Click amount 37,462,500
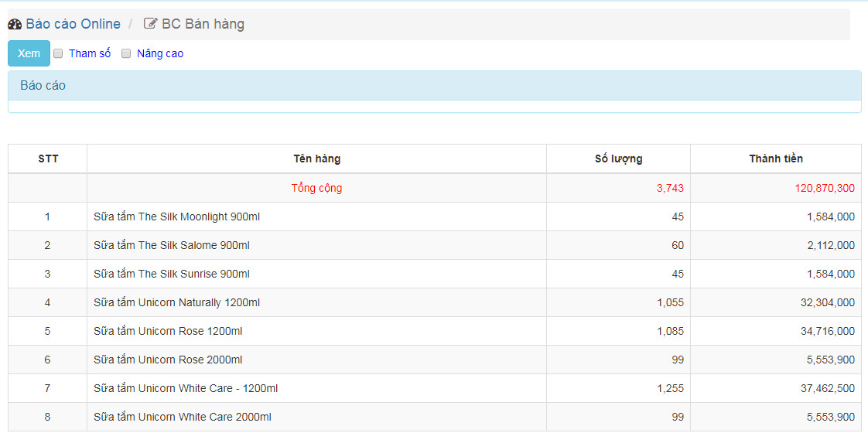The height and width of the screenshot is (433, 868). tap(828, 388)
